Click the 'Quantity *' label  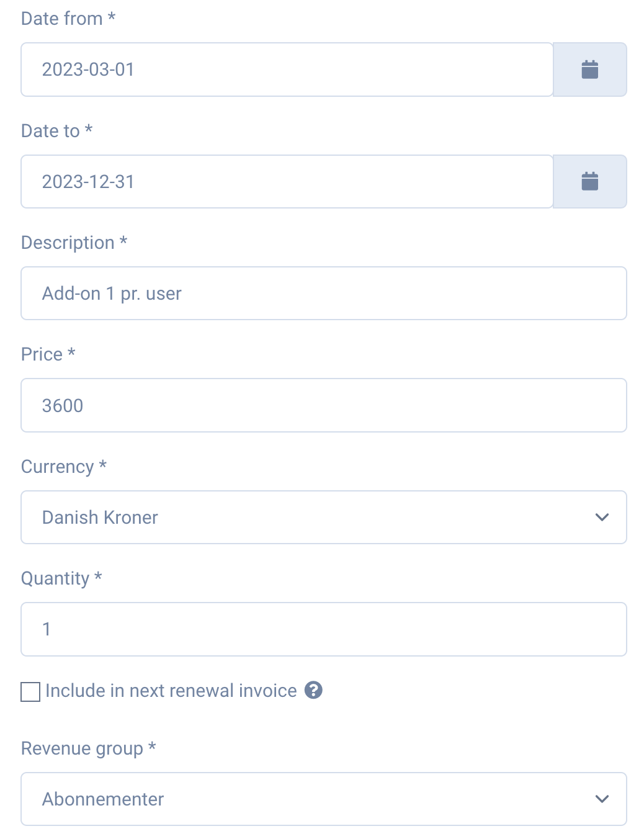[61, 578]
